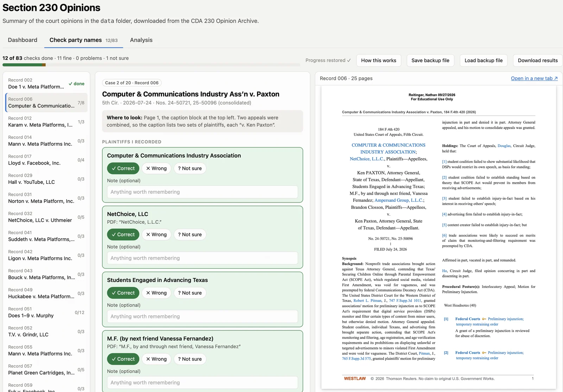563x392 pixels.
Task: Click the Ampersand Group, L.L.C. link in PDF
Action: (399, 200)
